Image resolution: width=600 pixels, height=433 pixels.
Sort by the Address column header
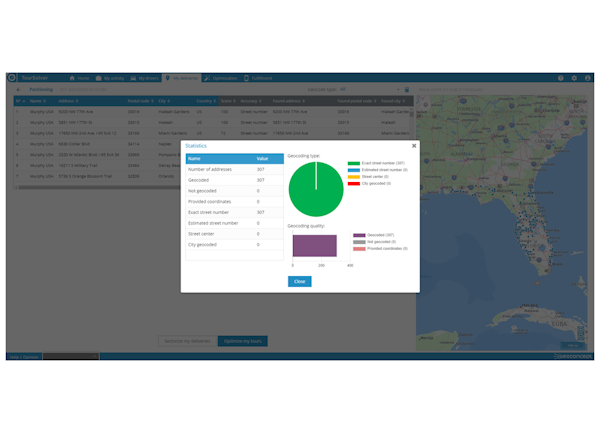pos(69,101)
